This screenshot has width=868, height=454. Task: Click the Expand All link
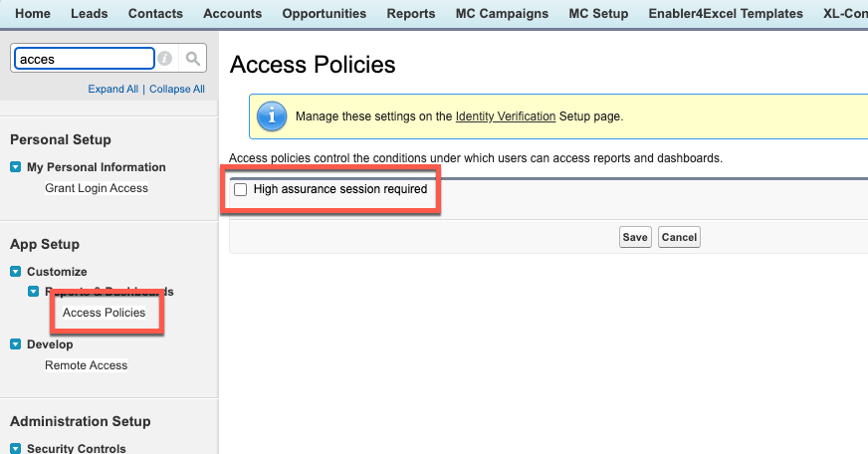112,89
